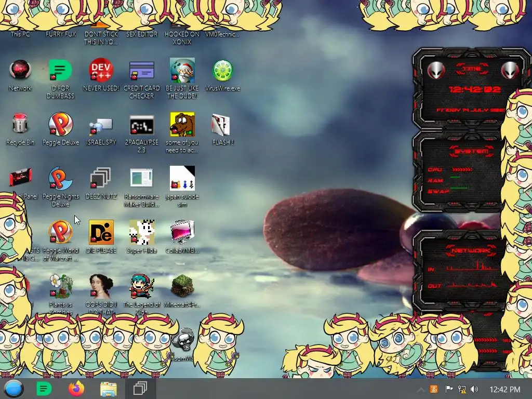
Task: Open the Peggle Deluxe shortcut
Action: pyautogui.click(x=60, y=124)
